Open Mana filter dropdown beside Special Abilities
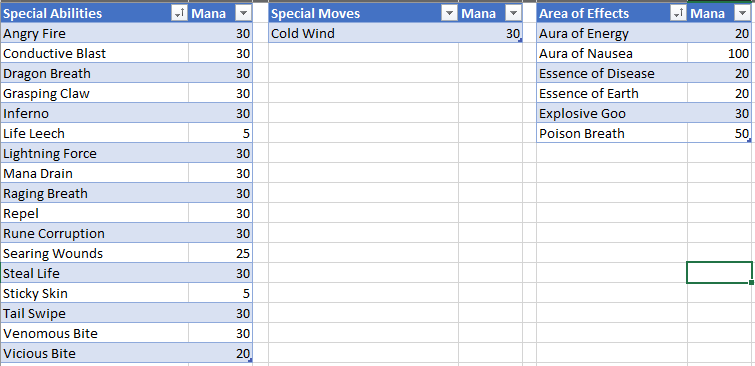Viewport: 755px width, 366px height. (x=243, y=13)
